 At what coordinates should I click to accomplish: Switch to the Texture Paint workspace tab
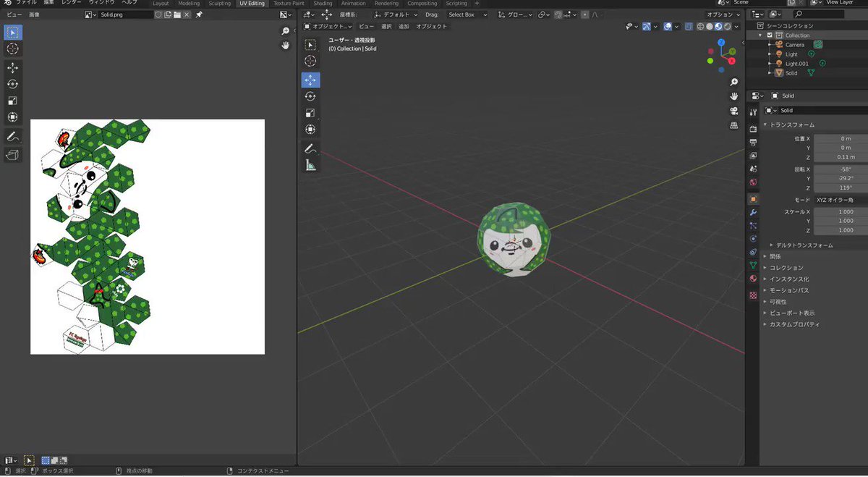coord(289,4)
